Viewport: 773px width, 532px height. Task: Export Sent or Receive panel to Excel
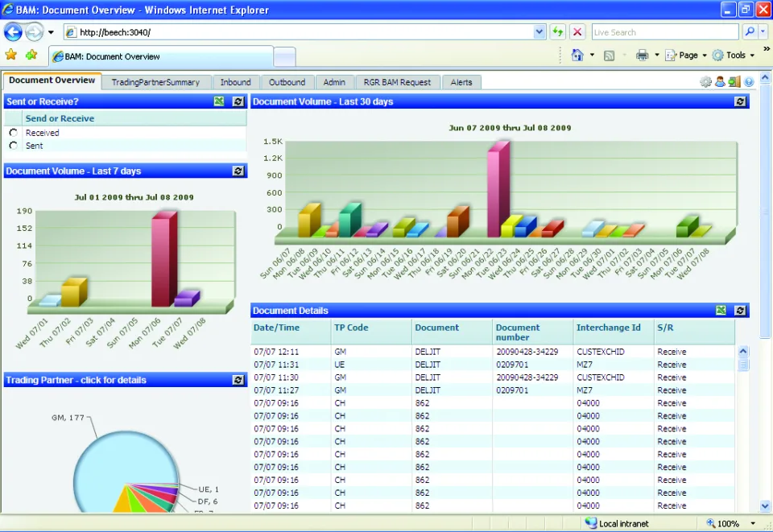pos(219,101)
